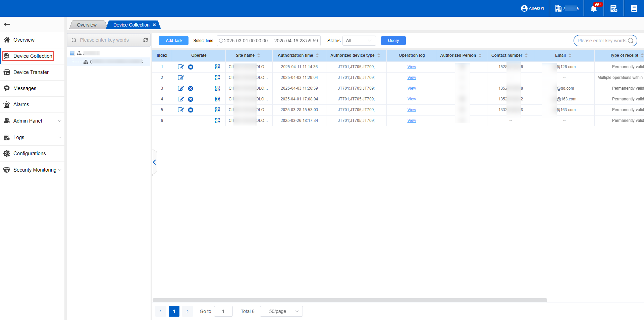This screenshot has width=644, height=320.
Task: Sort by Authorization time column
Action: pyautogui.click(x=317, y=55)
